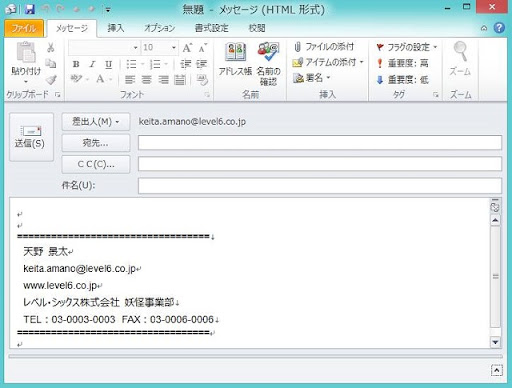Click the message body scroll down arrow
The width and height of the screenshot is (512, 388).
pyautogui.click(x=495, y=342)
